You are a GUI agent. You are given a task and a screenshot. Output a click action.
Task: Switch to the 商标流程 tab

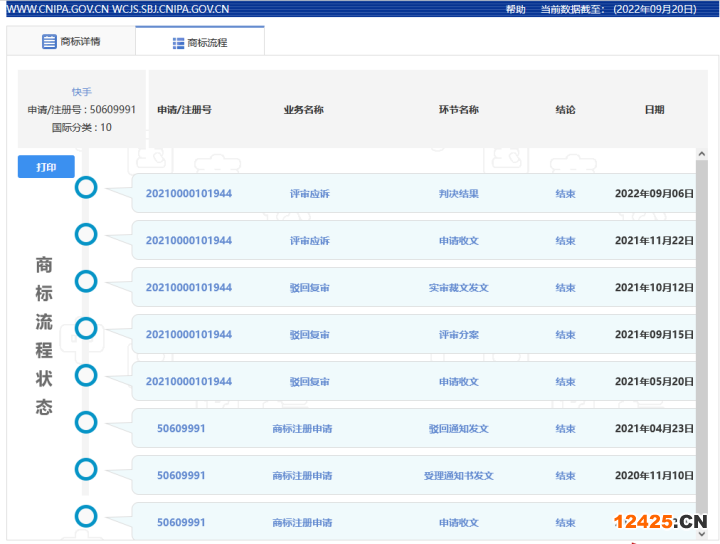click(x=200, y=42)
